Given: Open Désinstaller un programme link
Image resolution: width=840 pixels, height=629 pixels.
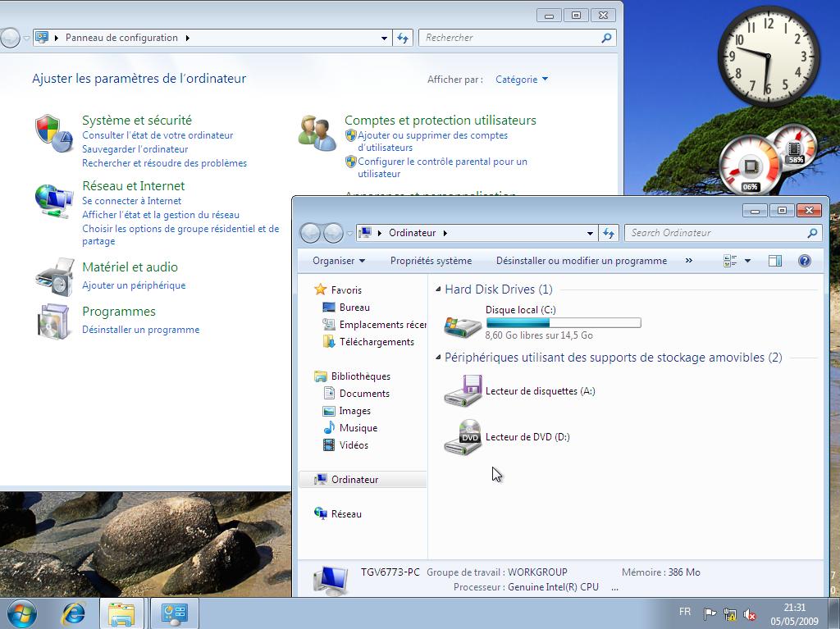Looking at the screenshot, I should pyautogui.click(x=141, y=330).
